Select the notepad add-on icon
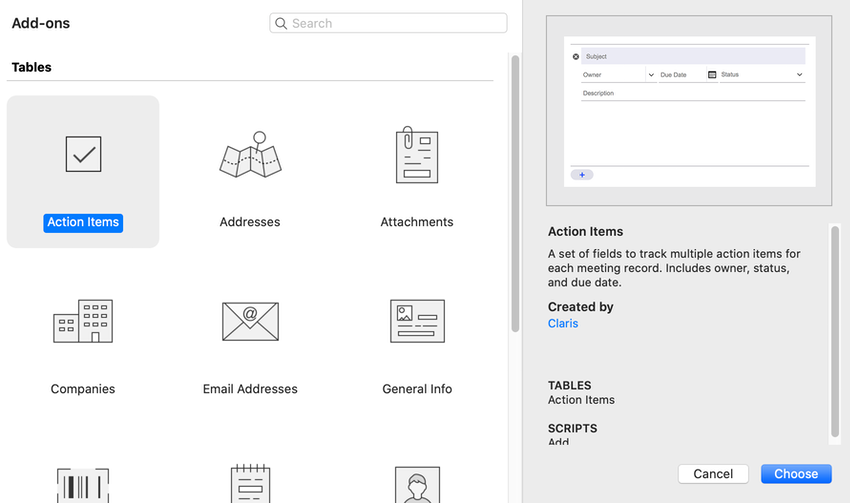Viewport: 850px width, 503px height. click(x=250, y=485)
